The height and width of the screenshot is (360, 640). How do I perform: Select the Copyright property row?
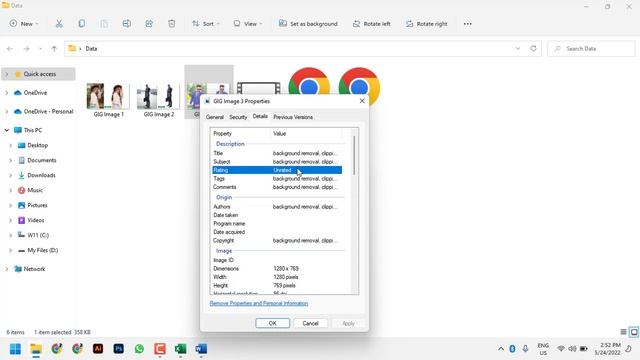pos(277,240)
